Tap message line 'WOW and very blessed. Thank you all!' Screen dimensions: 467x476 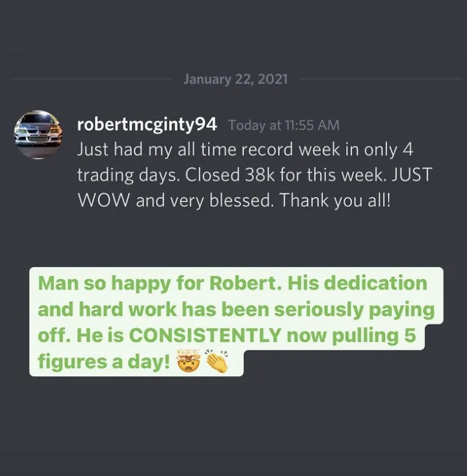pyautogui.click(x=233, y=201)
